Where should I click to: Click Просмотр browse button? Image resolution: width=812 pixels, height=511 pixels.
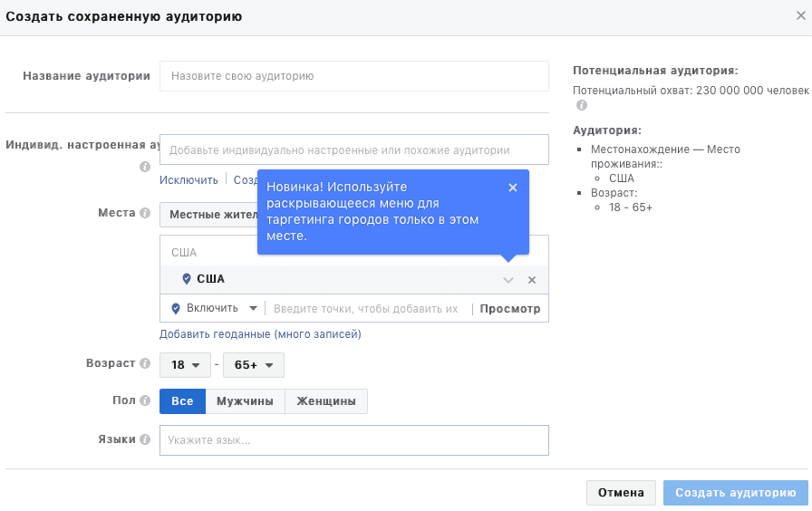[510, 309]
